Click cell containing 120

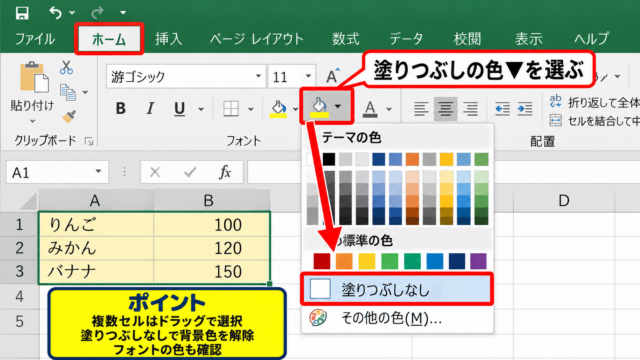(211, 248)
